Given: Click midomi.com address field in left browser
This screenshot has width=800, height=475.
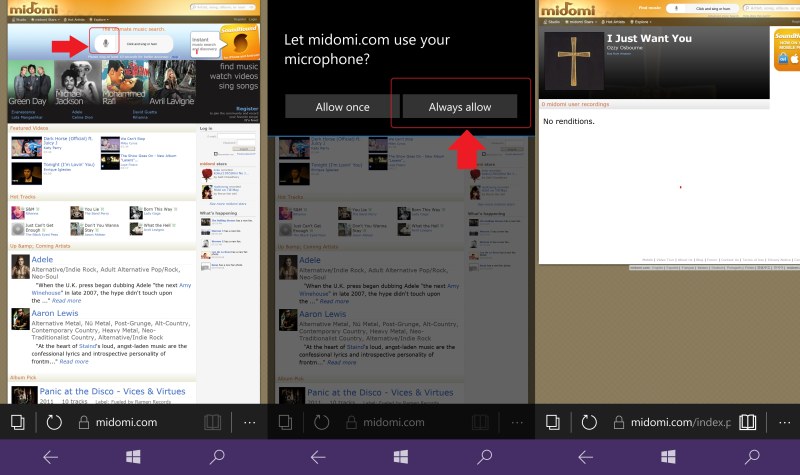Looking at the screenshot, I should [127, 422].
